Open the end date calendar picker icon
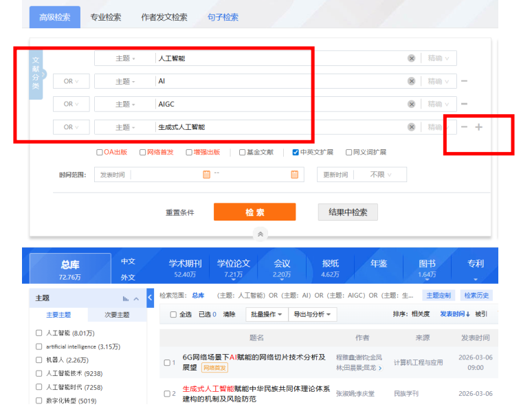This screenshot has width=532, height=409. (x=294, y=175)
